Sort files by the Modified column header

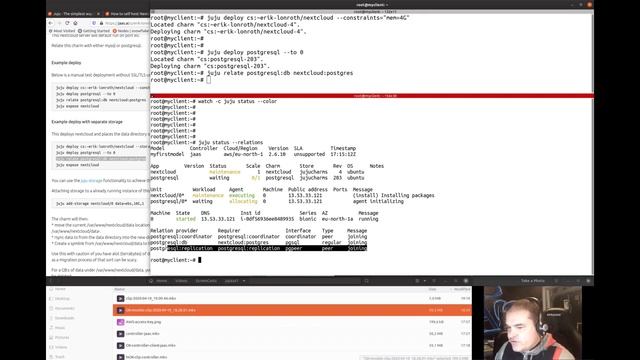coord(462,289)
